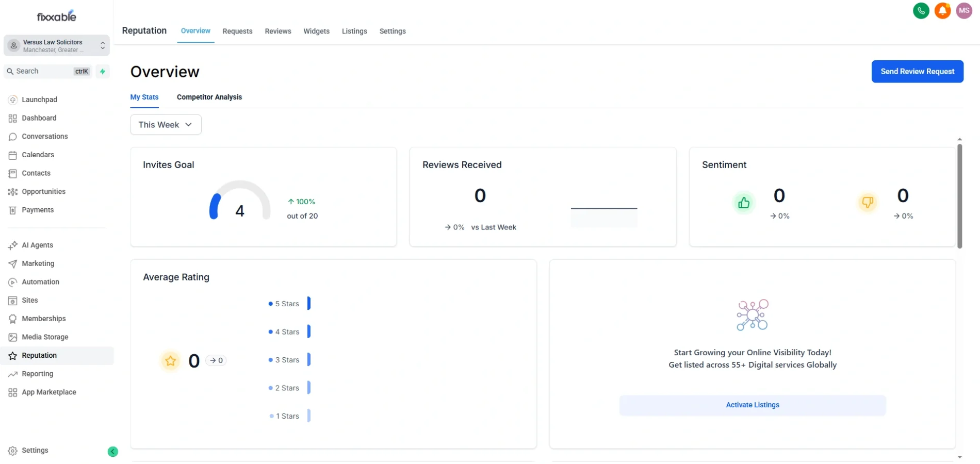Click the green phone icon
This screenshot has height=464, width=980.
tap(921, 10)
